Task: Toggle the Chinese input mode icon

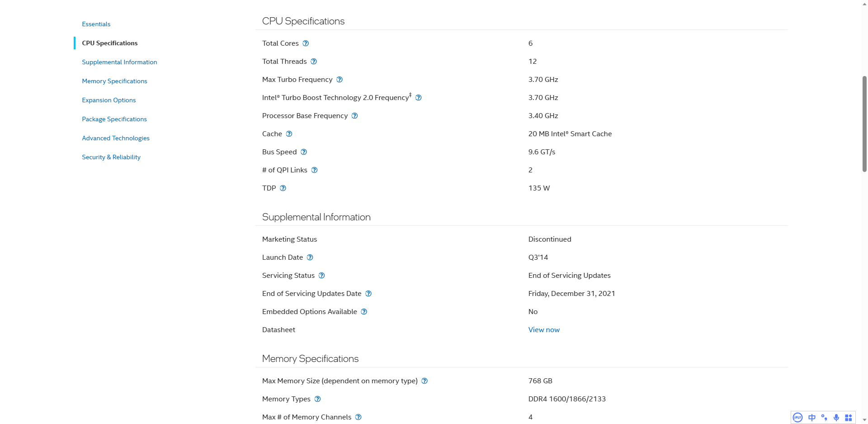Action: [812, 418]
